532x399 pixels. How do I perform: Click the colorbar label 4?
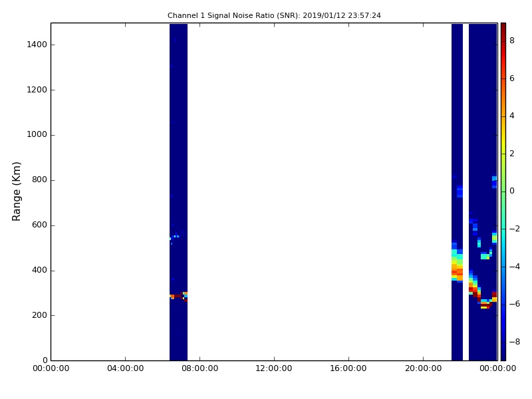point(512,116)
